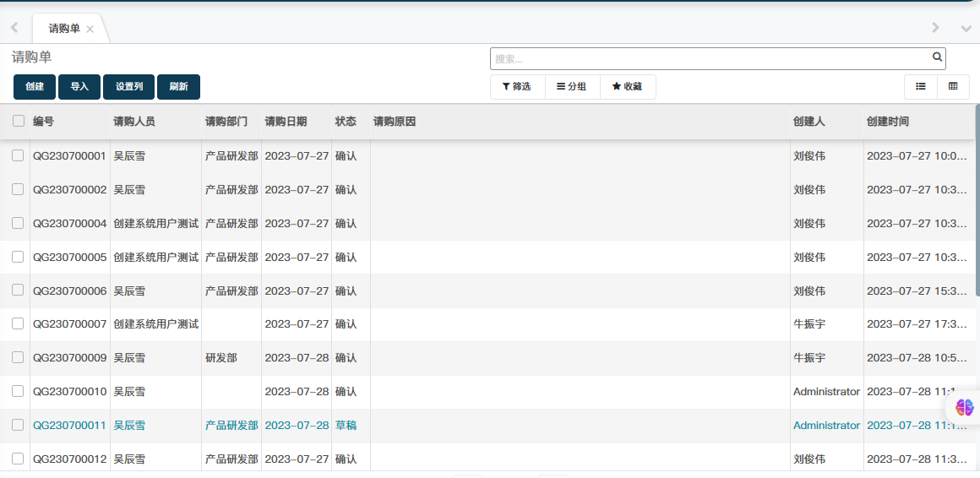Screen dimensions: 980x478
Task: Click the search magnifier icon
Action: [x=937, y=57]
